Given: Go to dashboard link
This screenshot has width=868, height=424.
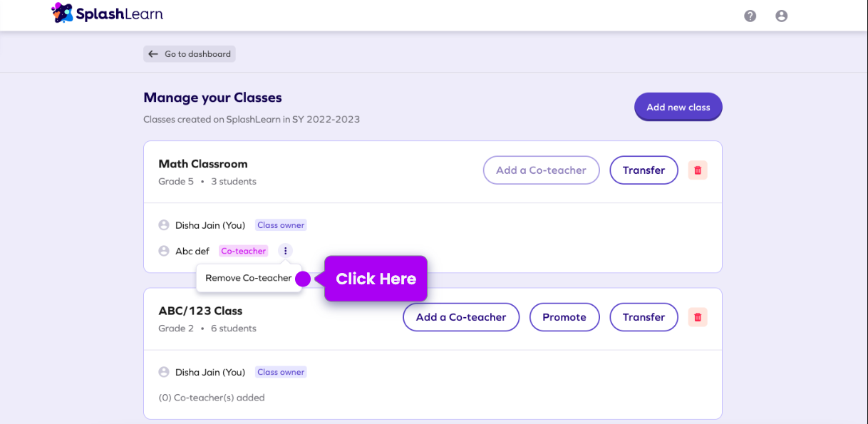Looking at the screenshot, I should [197, 54].
